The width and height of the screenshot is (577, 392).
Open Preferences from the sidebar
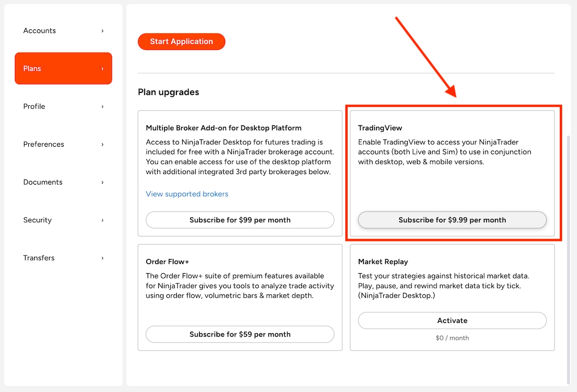(x=63, y=144)
